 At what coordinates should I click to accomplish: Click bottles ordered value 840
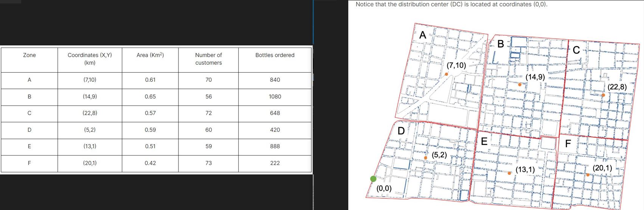tap(275, 80)
